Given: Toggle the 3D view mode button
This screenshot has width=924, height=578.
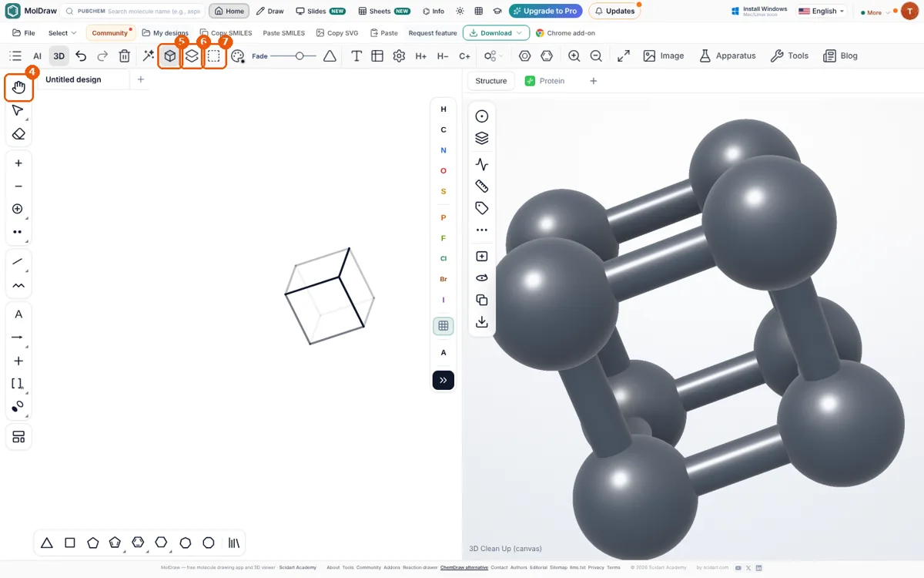Looking at the screenshot, I should 59,55.
